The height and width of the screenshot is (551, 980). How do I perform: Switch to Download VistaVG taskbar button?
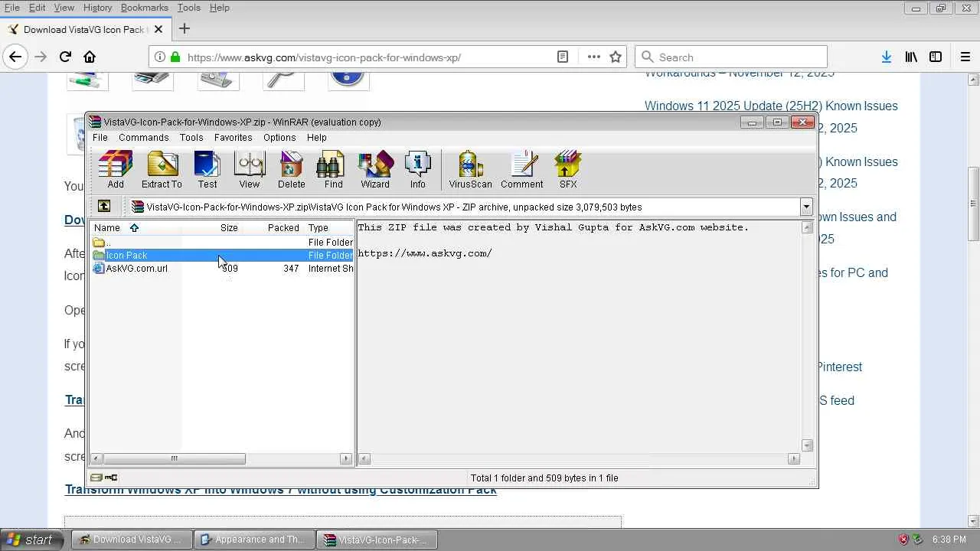[131, 540]
